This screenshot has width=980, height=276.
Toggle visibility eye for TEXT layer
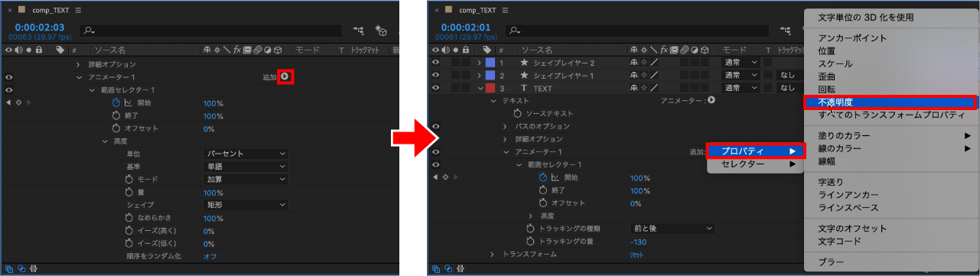coord(435,88)
